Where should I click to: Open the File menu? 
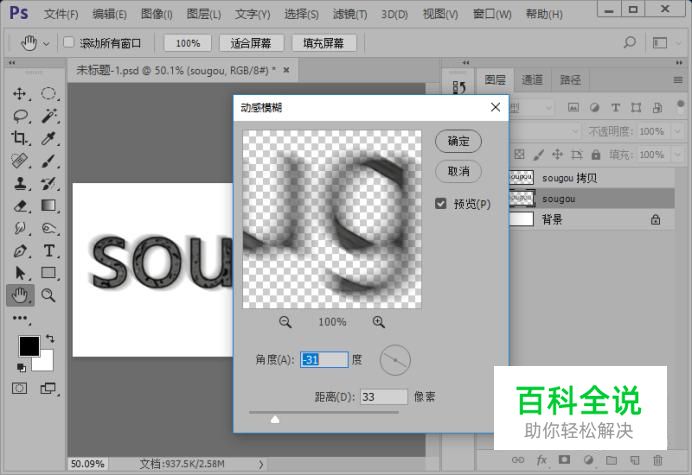click(x=61, y=14)
